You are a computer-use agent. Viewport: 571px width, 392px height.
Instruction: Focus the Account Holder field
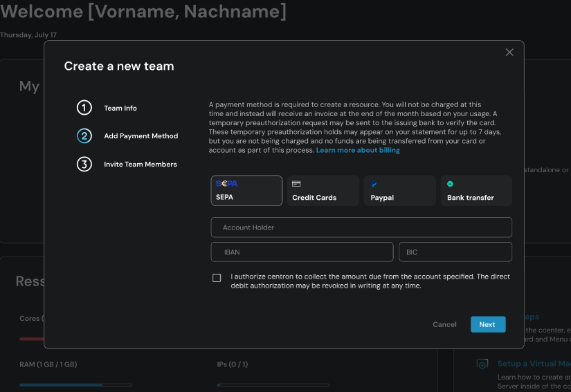tap(361, 227)
